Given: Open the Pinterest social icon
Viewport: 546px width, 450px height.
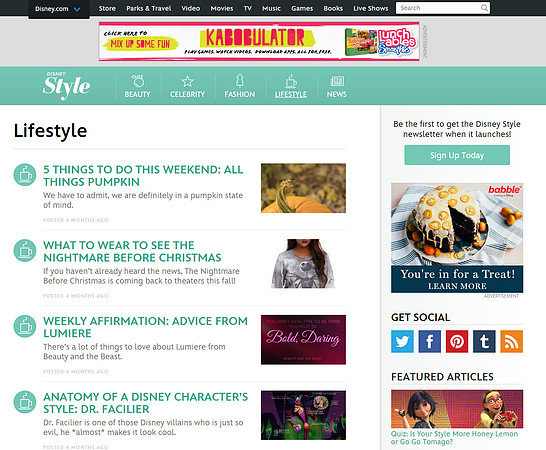Looking at the screenshot, I should [x=457, y=341].
